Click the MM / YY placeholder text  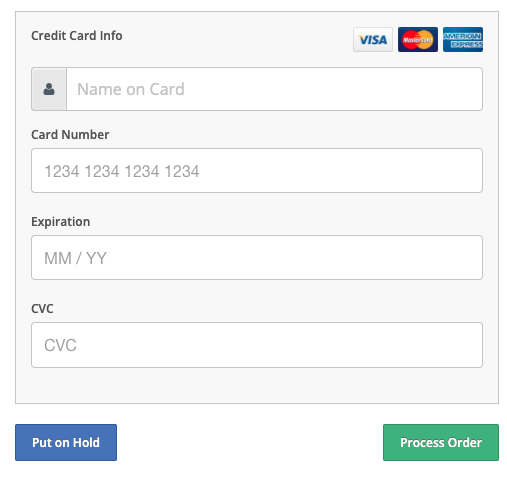coord(75,258)
